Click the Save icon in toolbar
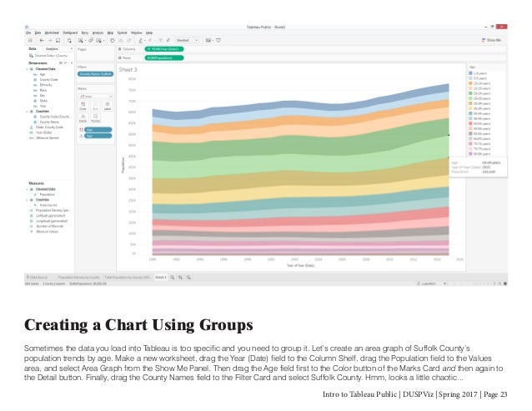532x411 pixels. 58,40
